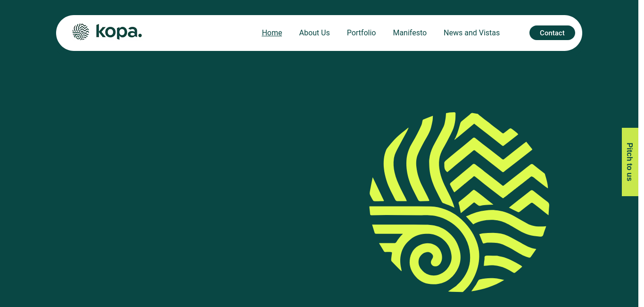Click the letter k in the kopa wordmark
The width and height of the screenshot is (644, 307).
101,31
